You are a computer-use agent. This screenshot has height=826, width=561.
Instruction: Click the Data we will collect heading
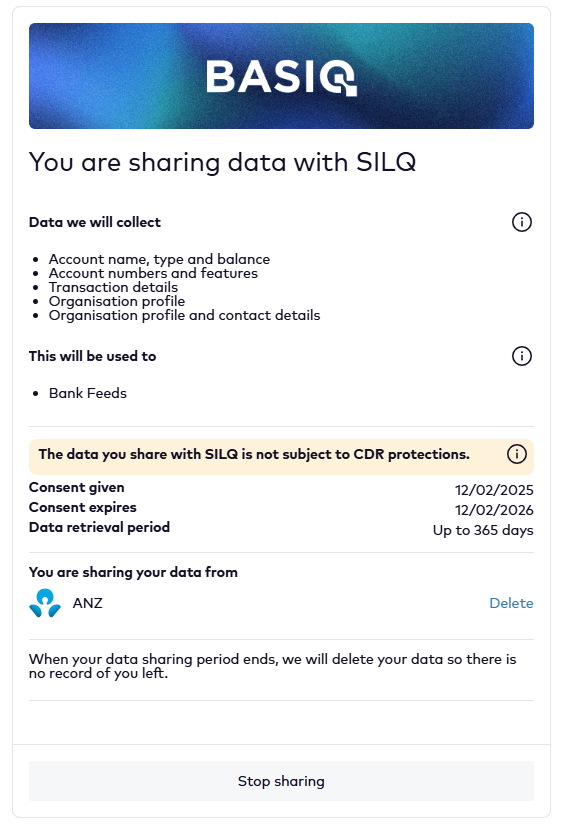click(x=95, y=222)
